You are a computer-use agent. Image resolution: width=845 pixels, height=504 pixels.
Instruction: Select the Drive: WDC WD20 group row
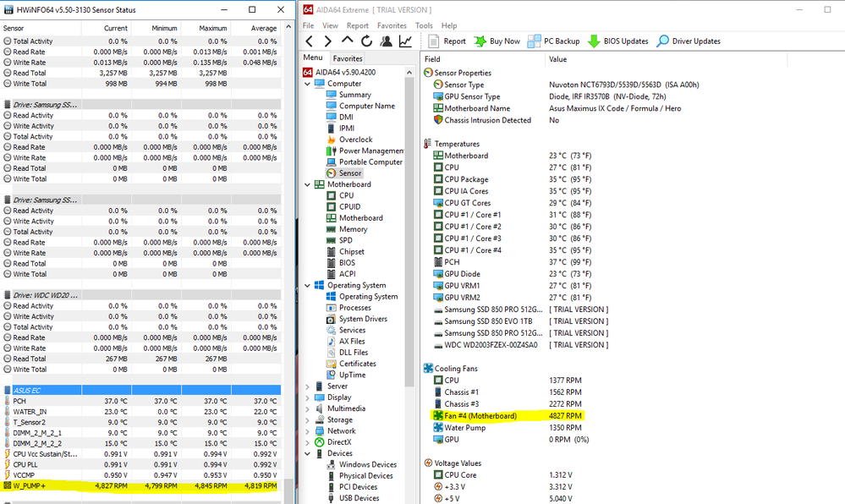pos(140,295)
